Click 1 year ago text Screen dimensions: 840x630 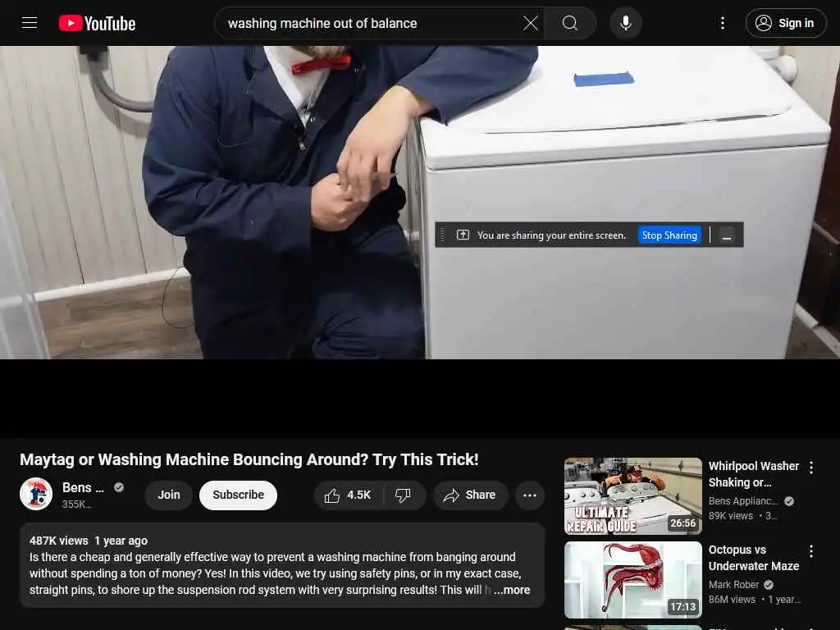click(x=121, y=541)
